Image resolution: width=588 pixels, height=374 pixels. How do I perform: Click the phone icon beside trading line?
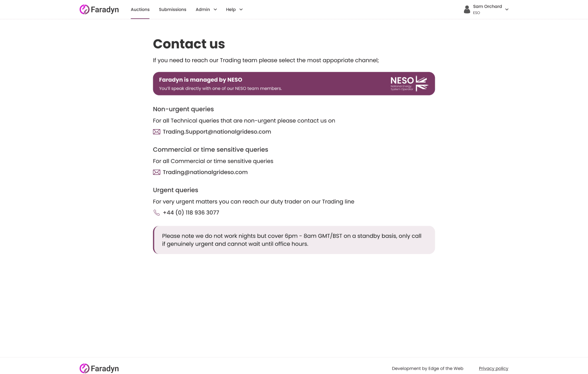[157, 213]
